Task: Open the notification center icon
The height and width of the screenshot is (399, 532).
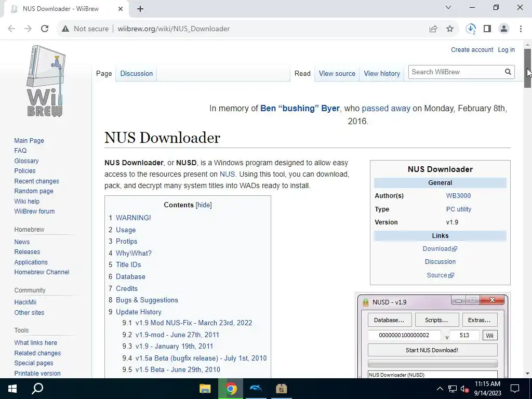Action: point(515,389)
